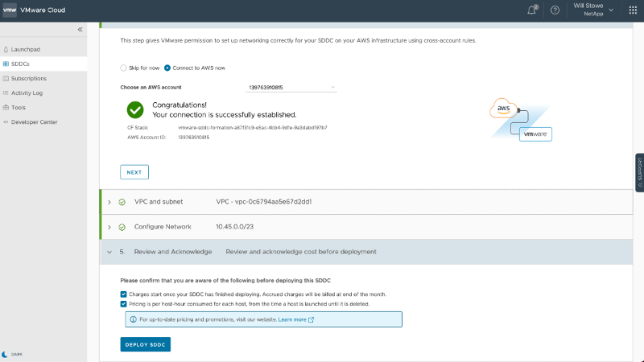The width and height of the screenshot is (644, 362).
Task: Open the AWS account dropdown
Action: [x=291, y=87]
